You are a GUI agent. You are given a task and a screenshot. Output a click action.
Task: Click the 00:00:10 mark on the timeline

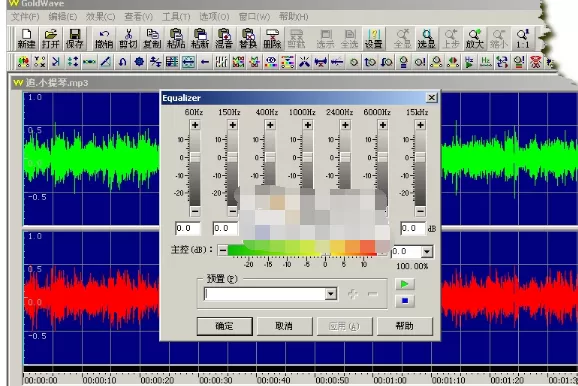(99, 380)
